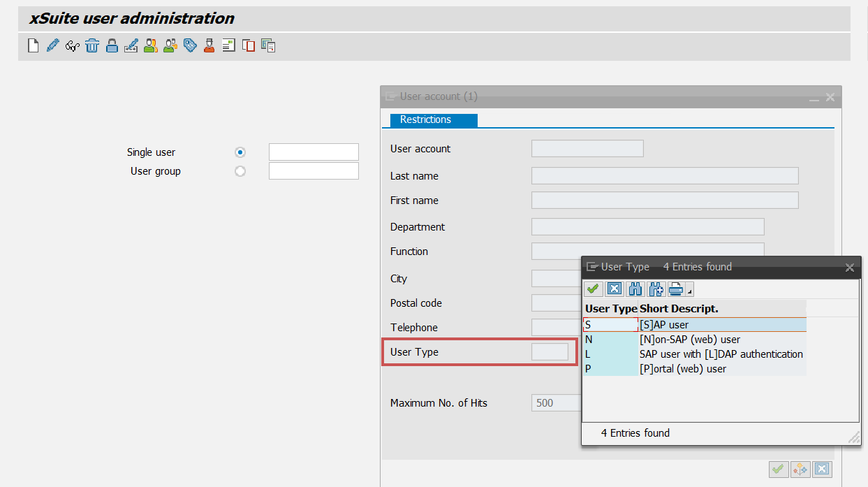868x487 pixels.
Task: Click into the Last name field
Action: click(664, 175)
